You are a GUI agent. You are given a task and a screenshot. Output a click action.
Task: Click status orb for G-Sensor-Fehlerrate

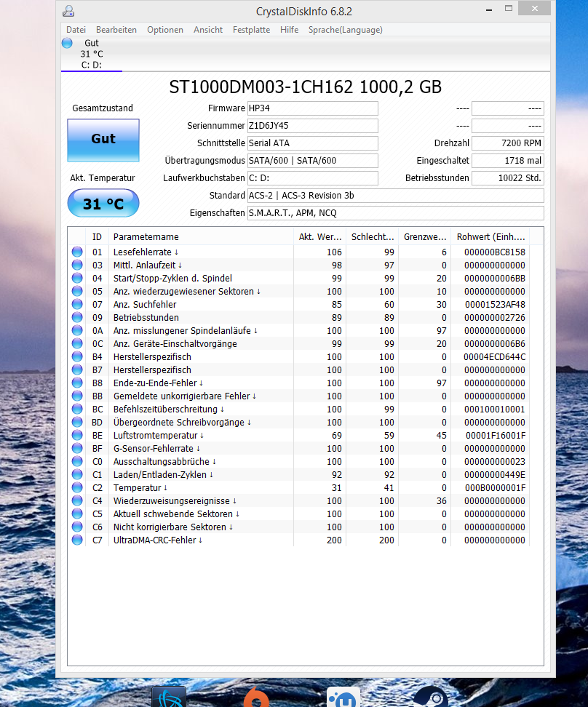(77, 448)
